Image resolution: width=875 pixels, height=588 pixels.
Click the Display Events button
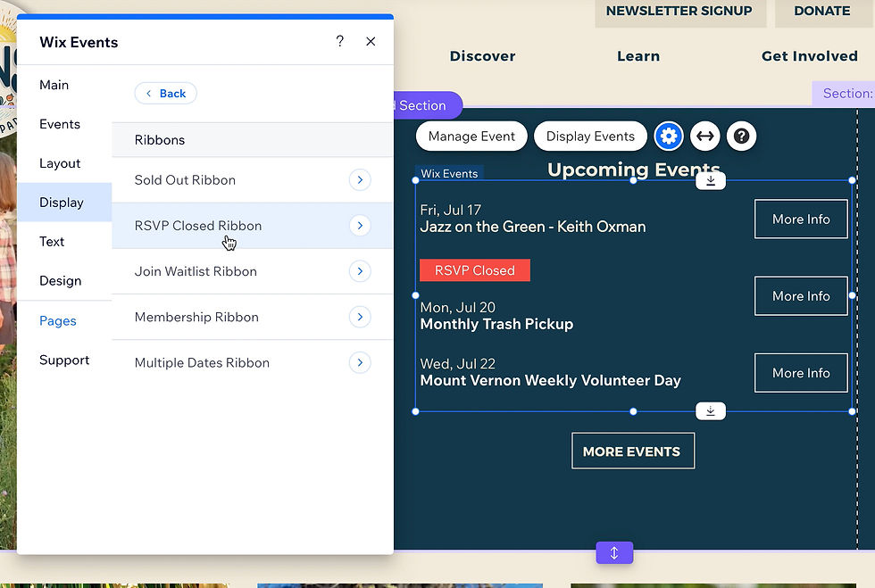[590, 137]
